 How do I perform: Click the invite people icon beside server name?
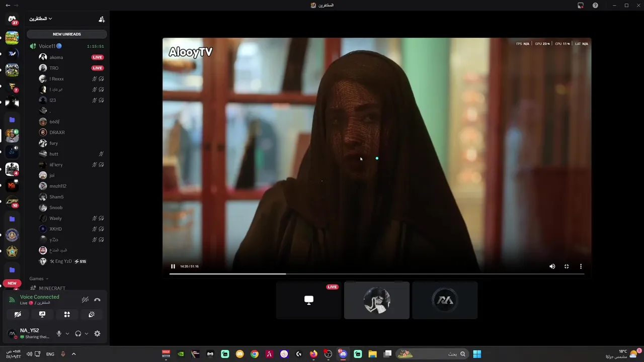coord(102,19)
